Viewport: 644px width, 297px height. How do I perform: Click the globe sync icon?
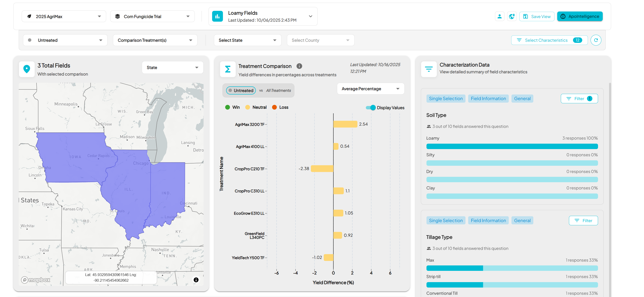pos(511,16)
